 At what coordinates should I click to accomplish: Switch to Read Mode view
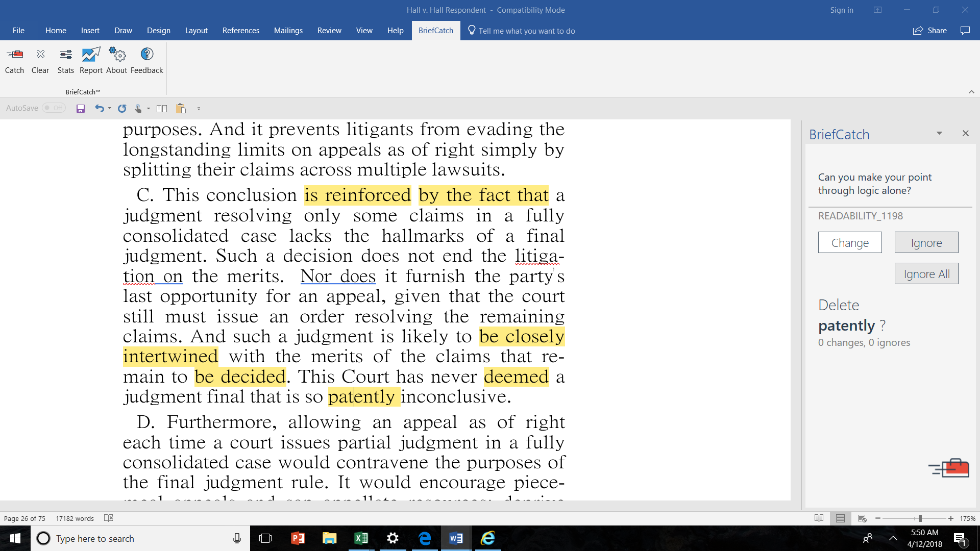click(x=819, y=518)
